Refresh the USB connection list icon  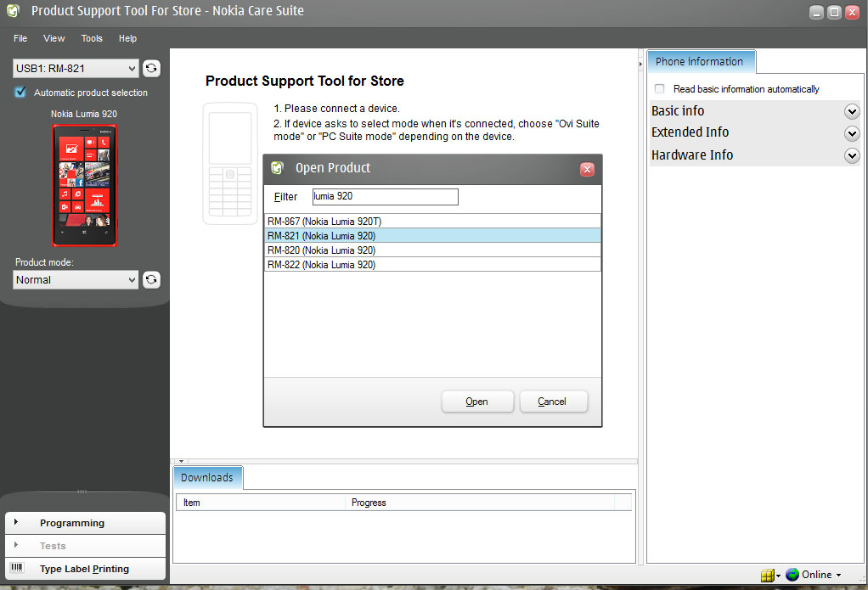pos(151,69)
